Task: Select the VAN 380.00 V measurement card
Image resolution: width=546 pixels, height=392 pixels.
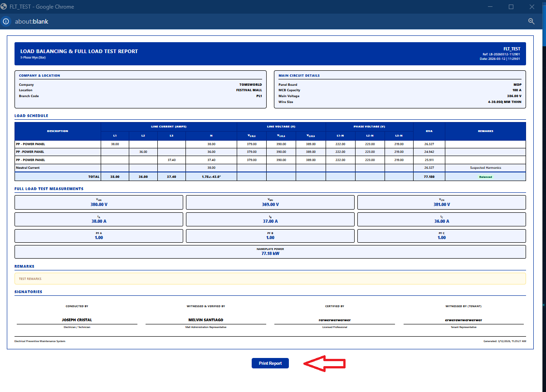Action: coord(99,202)
